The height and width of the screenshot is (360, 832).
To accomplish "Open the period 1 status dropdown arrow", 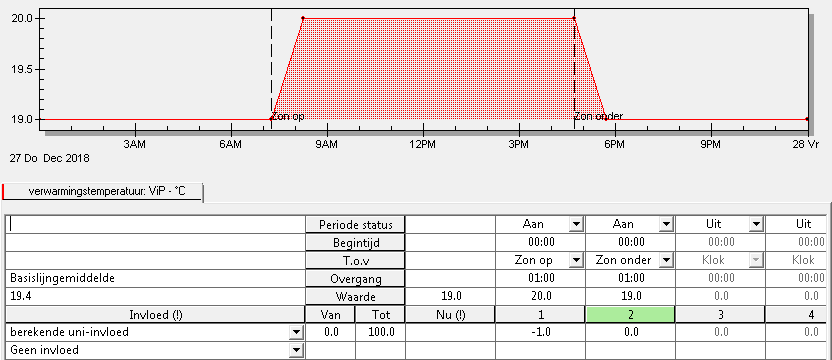I will click(x=576, y=225).
